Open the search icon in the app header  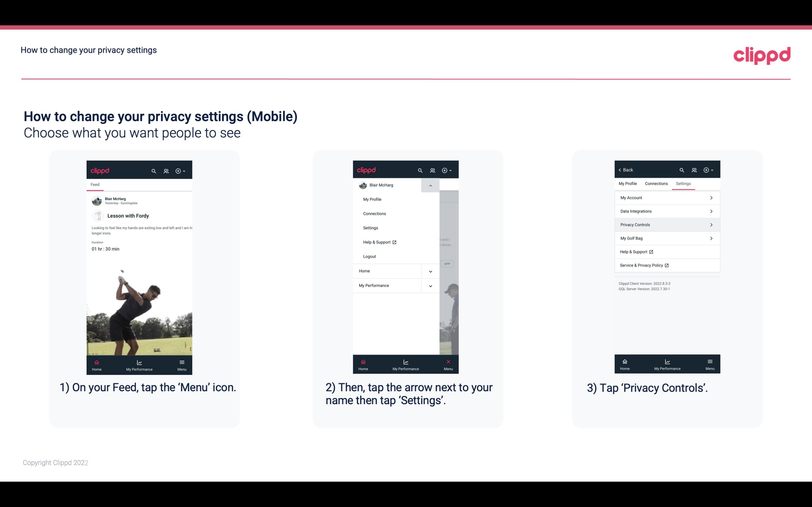click(154, 170)
